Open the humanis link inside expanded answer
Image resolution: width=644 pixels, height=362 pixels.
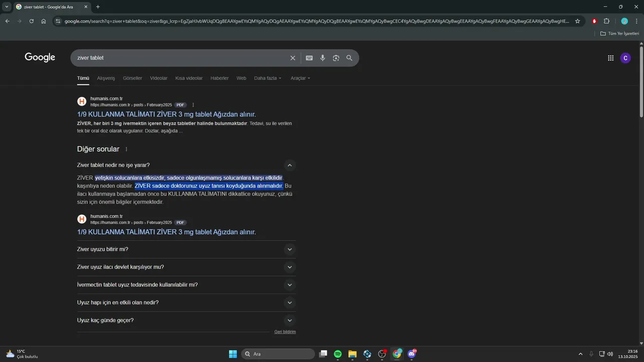pos(167,232)
